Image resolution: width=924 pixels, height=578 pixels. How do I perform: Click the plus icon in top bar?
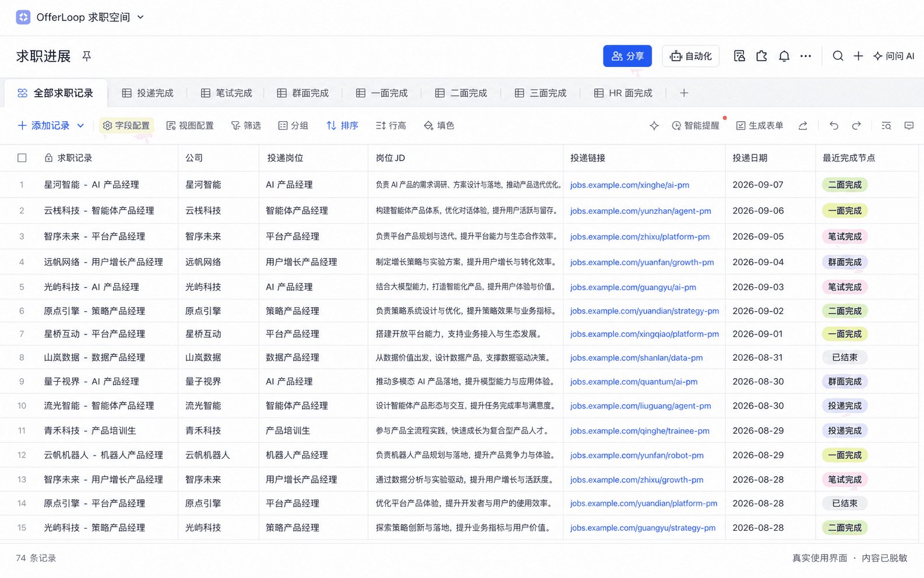[858, 56]
